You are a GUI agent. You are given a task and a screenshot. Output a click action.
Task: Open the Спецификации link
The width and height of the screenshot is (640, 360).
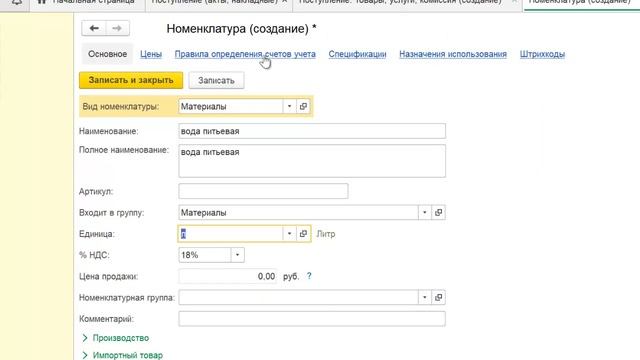[x=357, y=54]
